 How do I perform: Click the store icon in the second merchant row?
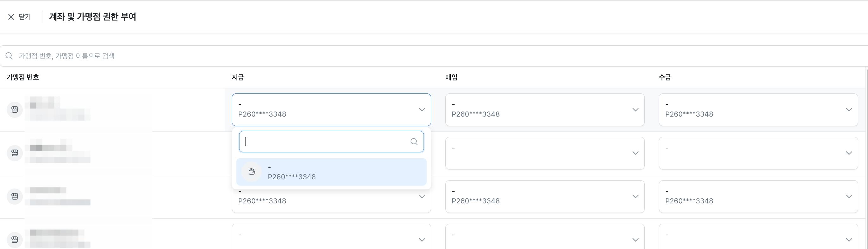click(15, 153)
